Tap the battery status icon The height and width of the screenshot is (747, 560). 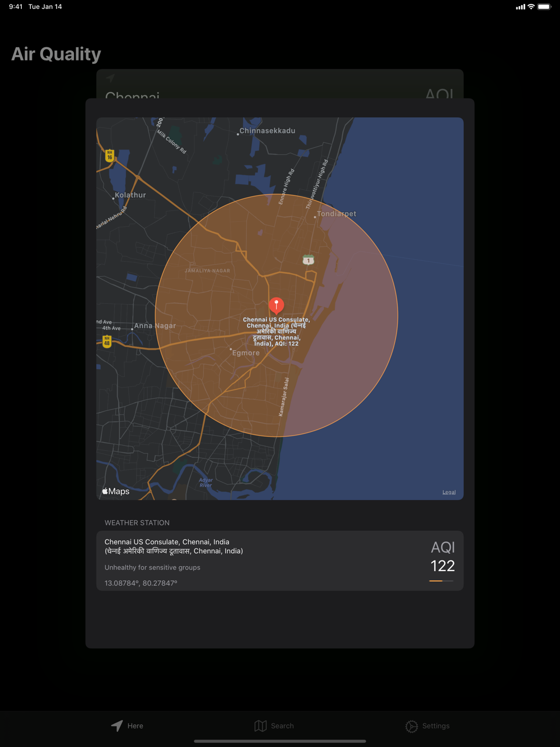(x=544, y=7)
